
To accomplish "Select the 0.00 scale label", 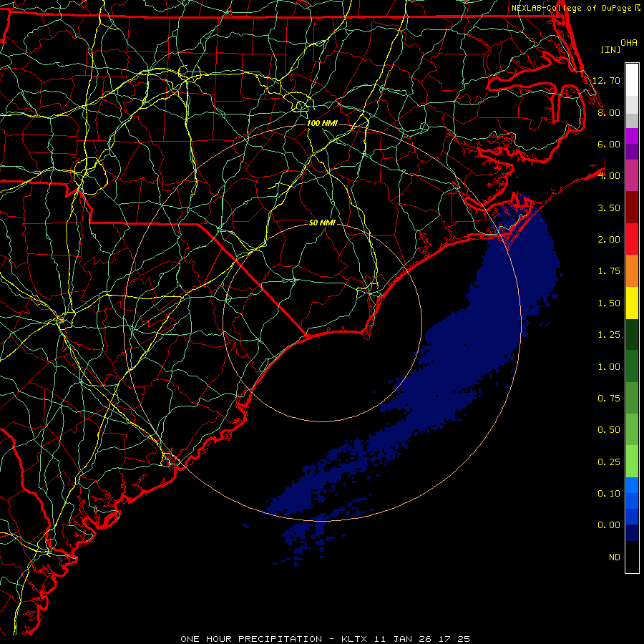I will pos(609,525).
